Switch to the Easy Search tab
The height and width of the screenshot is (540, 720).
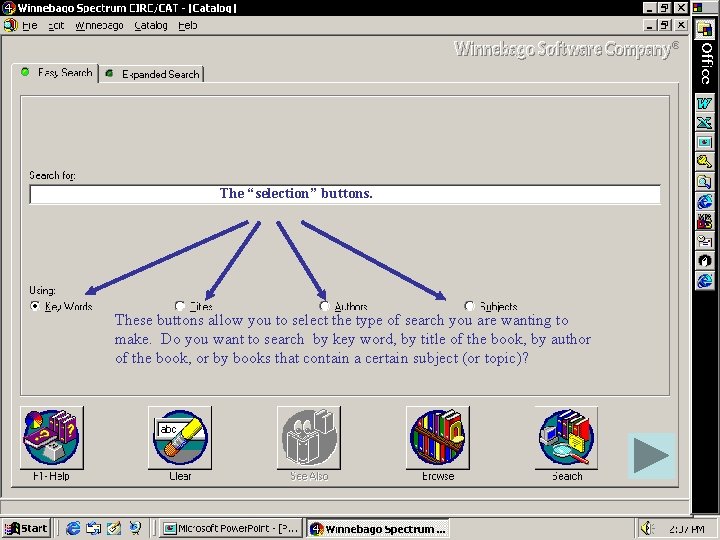[55, 73]
